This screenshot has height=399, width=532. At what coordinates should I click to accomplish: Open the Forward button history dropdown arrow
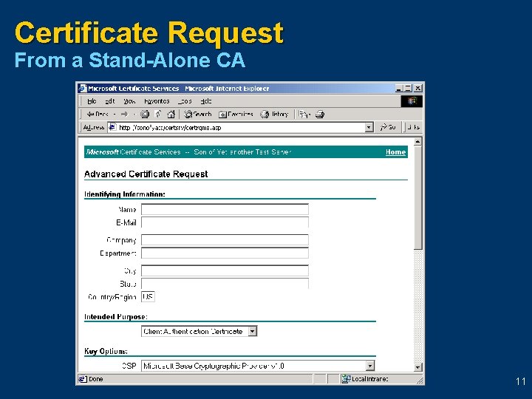pyautogui.click(x=134, y=115)
